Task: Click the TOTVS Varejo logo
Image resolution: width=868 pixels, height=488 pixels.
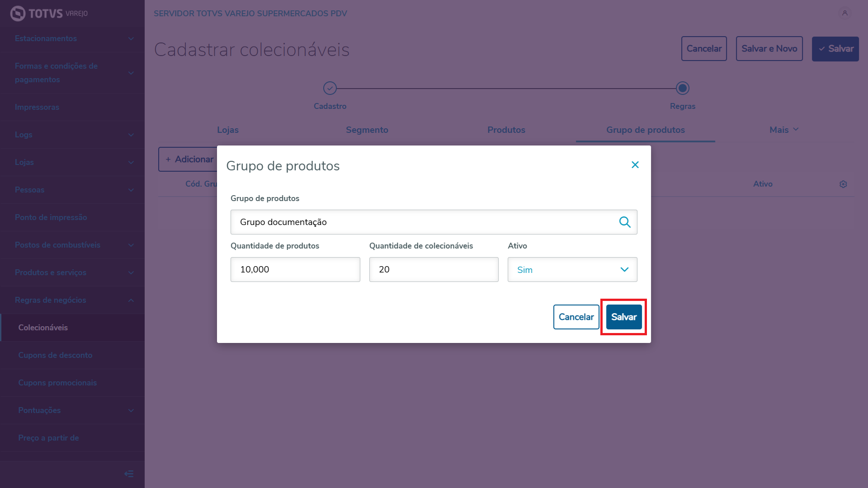Action: 49,13
